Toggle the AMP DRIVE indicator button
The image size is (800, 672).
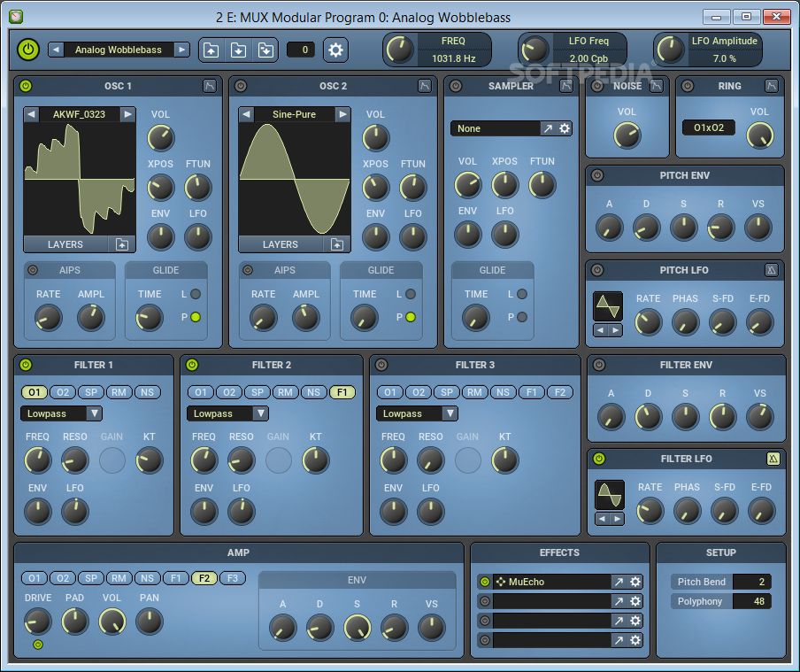[38, 645]
